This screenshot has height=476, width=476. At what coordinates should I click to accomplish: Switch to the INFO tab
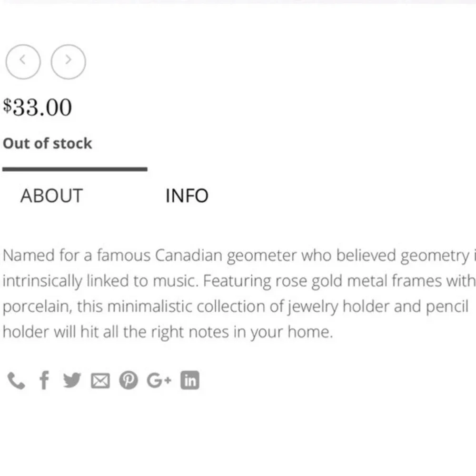[187, 196]
